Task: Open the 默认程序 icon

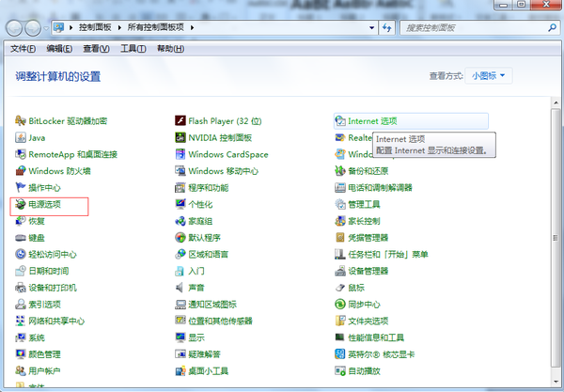Action: 180,237
